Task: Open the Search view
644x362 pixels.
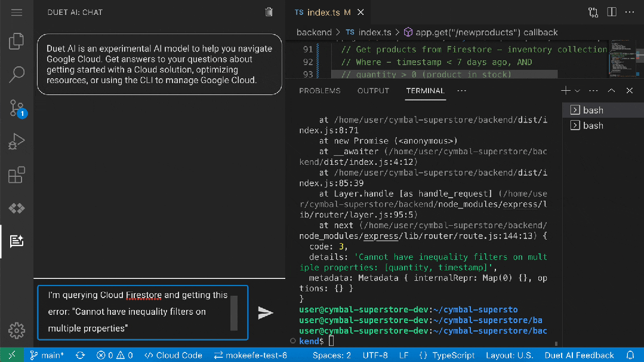Action: click(17, 75)
